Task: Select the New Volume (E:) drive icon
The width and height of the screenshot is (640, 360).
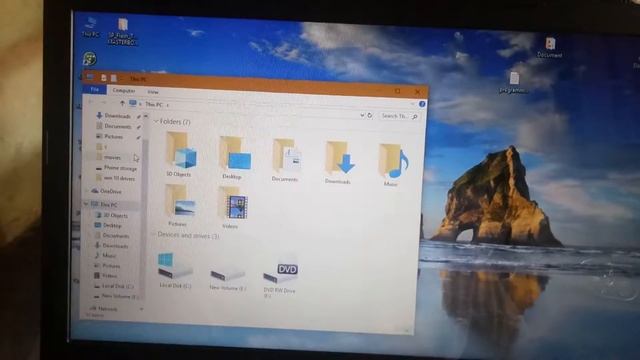Action: click(227, 277)
